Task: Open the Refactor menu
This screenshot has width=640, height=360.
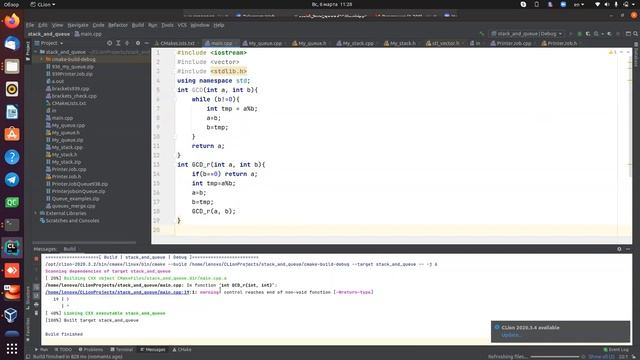Action: (x=118, y=25)
